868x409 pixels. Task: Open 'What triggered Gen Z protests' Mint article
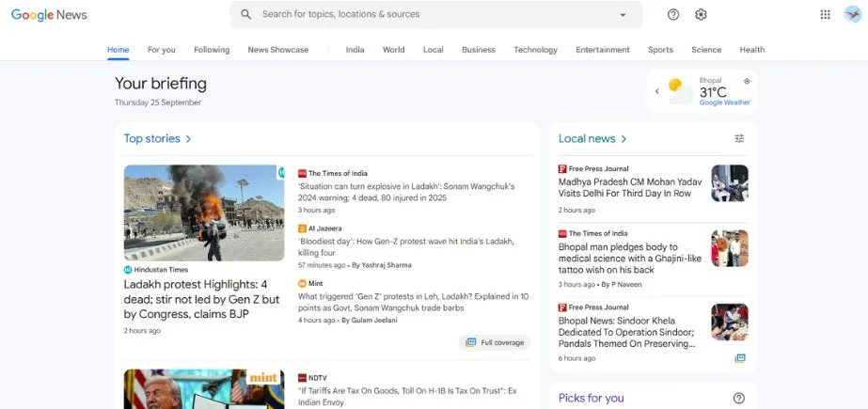[414, 302]
